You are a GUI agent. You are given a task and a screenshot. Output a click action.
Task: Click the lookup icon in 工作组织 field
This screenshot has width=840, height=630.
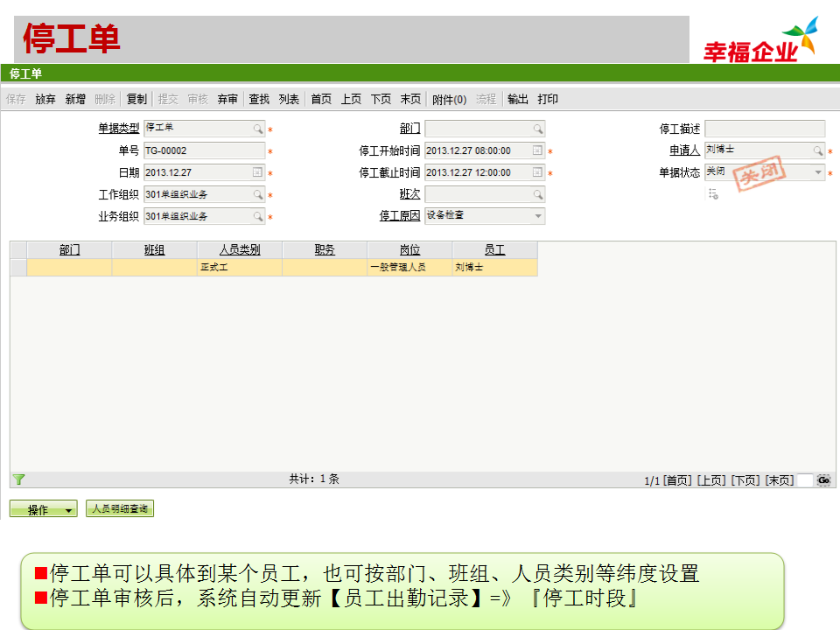258,194
